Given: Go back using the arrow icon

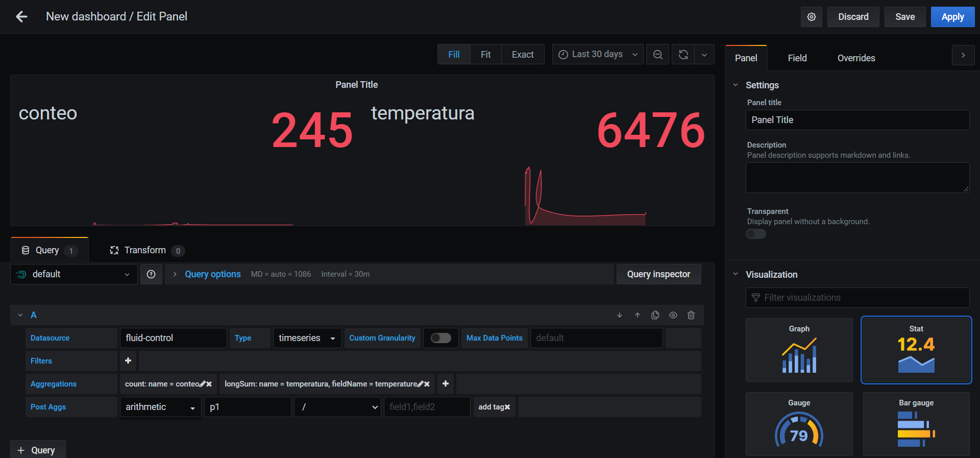Looking at the screenshot, I should (x=21, y=17).
